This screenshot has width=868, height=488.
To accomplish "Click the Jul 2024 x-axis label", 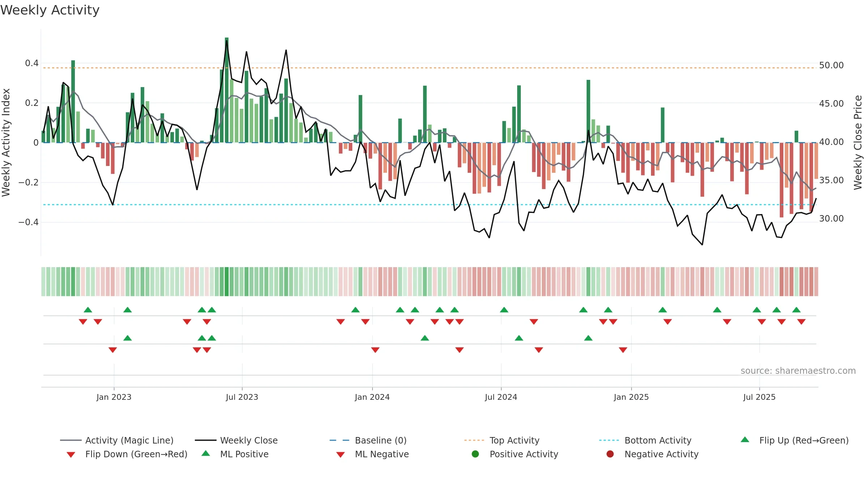I will pos(501,397).
